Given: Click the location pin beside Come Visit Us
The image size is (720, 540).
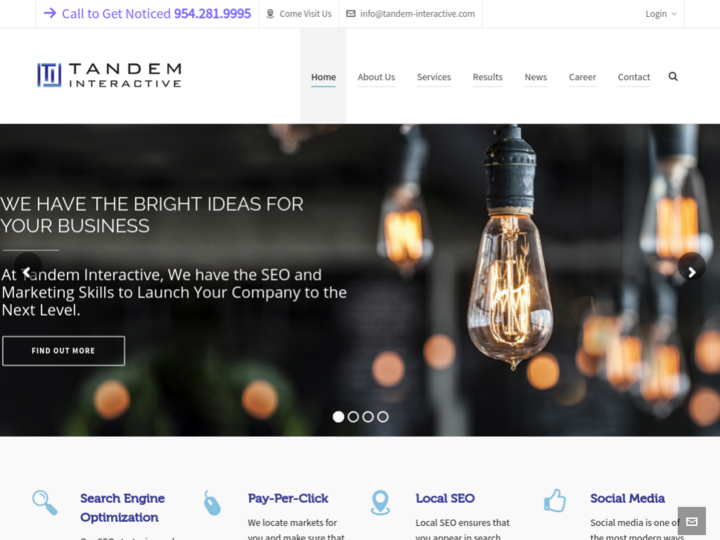Looking at the screenshot, I should 270,14.
